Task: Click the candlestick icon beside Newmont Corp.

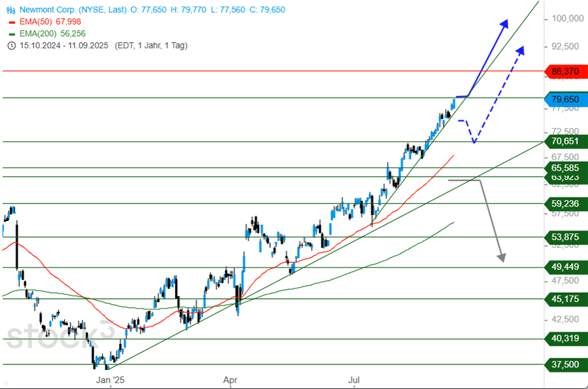Action: point(11,10)
